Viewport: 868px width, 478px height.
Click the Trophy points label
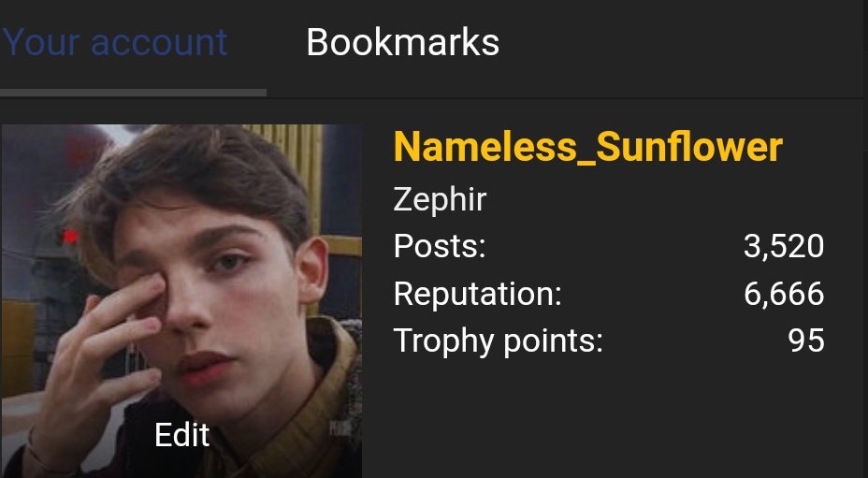(x=498, y=340)
